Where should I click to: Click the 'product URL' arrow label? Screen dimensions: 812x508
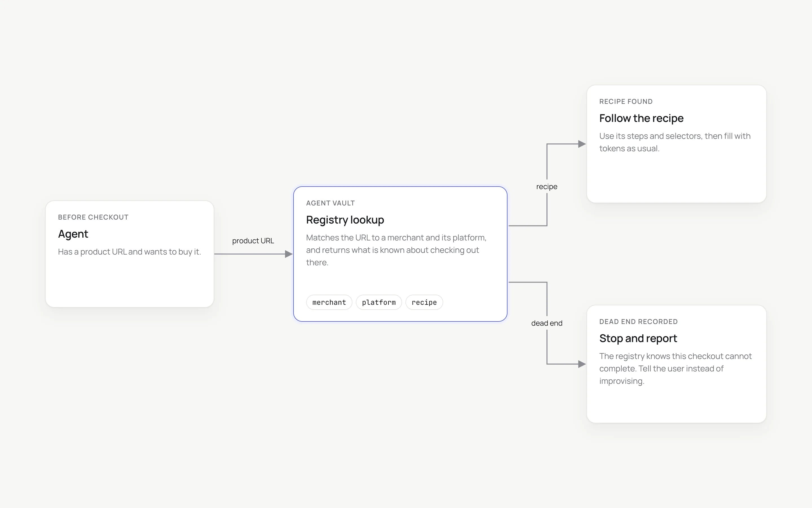[253, 240]
